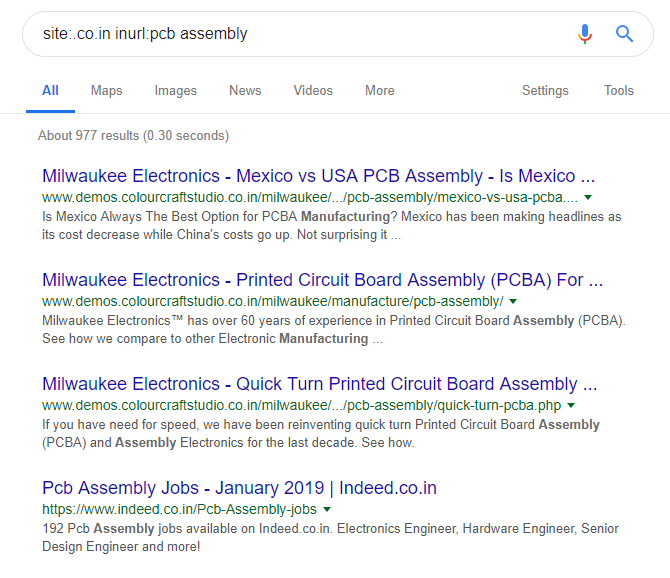The height and width of the screenshot is (578, 670).
Task: Click the indeed.co.in/Pcb-Assembly-jobs green URL
Action: pyautogui.click(x=179, y=509)
